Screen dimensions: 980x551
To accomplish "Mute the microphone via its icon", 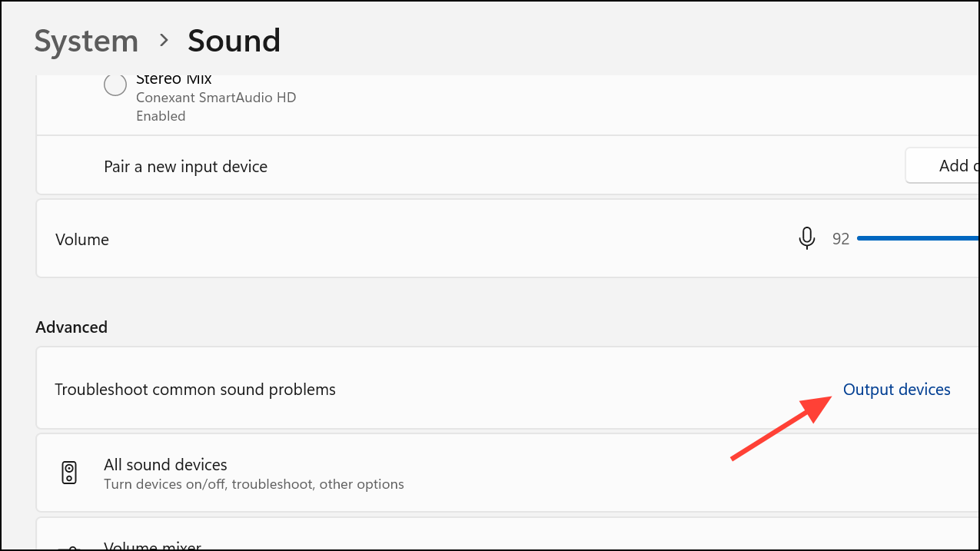I will click(806, 239).
